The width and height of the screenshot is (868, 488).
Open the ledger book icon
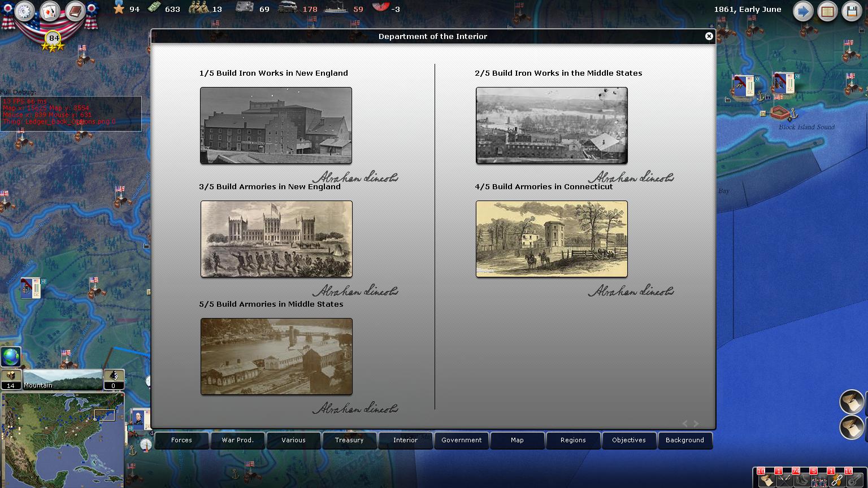pyautogui.click(x=75, y=11)
